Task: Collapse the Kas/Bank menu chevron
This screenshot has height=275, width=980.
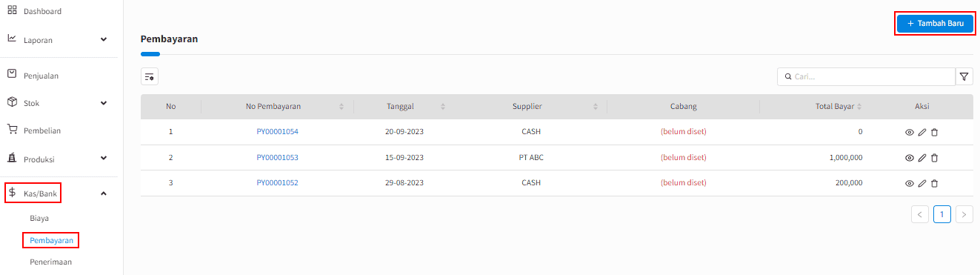Action: 104,194
